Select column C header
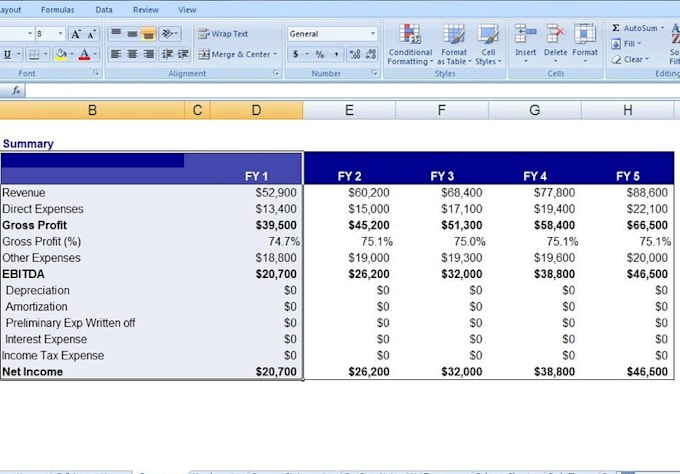This screenshot has width=680, height=474. point(197,110)
